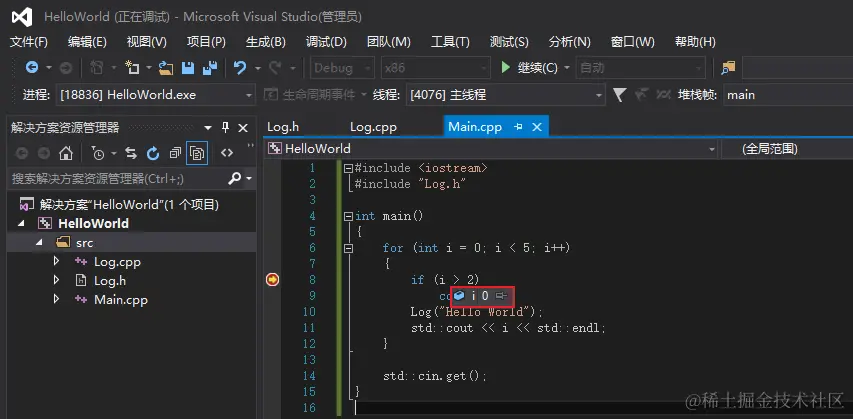Open the search options dropdown in Solution Explorer
This screenshot has width=853, height=419.
pyautogui.click(x=249, y=178)
